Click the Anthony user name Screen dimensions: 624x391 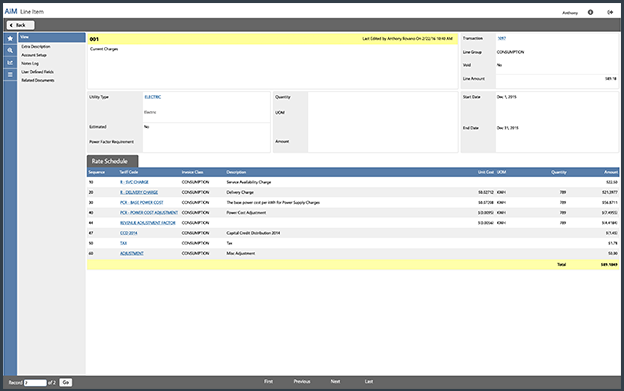pos(570,13)
